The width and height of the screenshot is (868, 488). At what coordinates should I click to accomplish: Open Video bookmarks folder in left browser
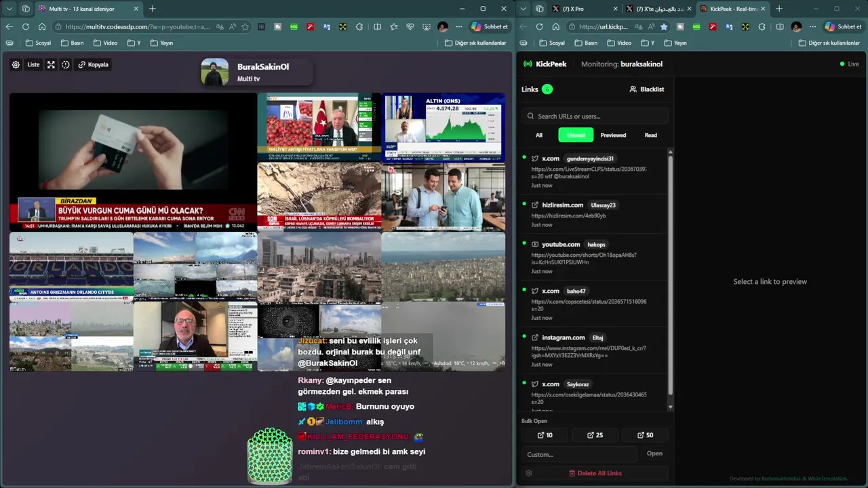click(x=105, y=43)
